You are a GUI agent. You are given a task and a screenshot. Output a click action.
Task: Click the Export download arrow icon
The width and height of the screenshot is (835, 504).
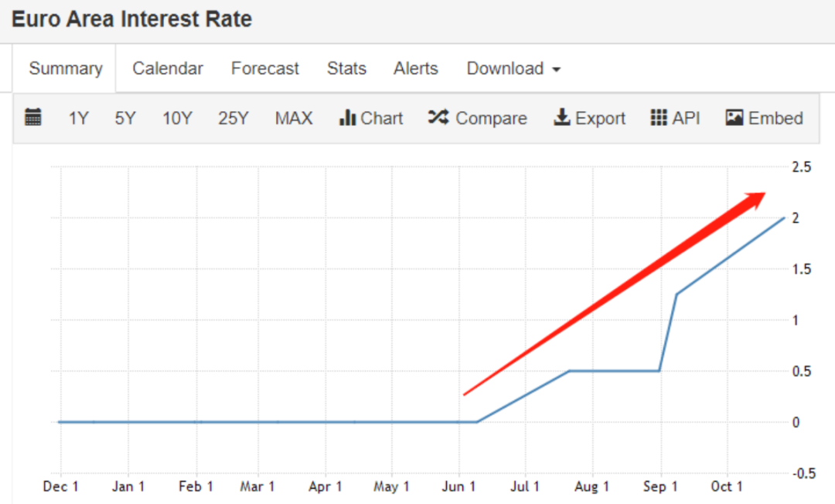(561, 117)
